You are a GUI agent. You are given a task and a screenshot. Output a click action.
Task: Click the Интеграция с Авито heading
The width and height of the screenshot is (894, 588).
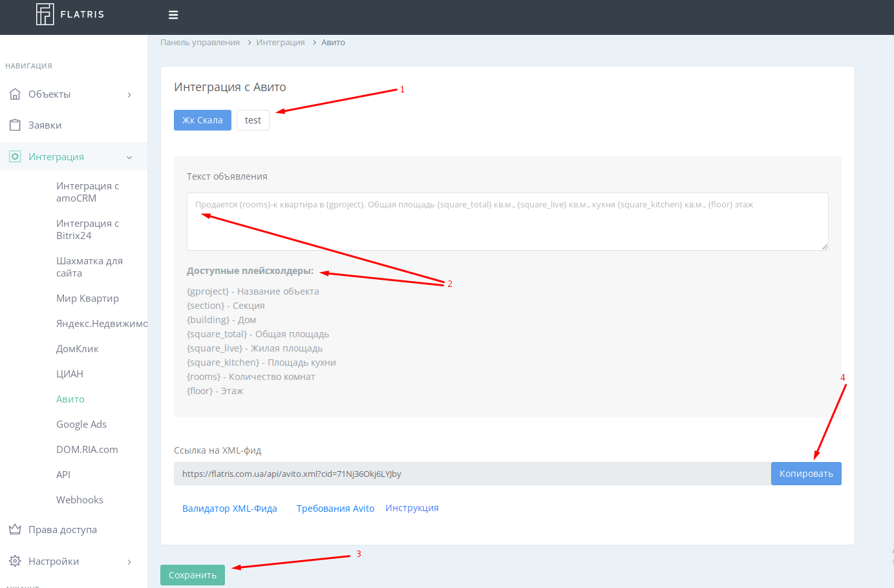pyautogui.click(x=230, y=87)
